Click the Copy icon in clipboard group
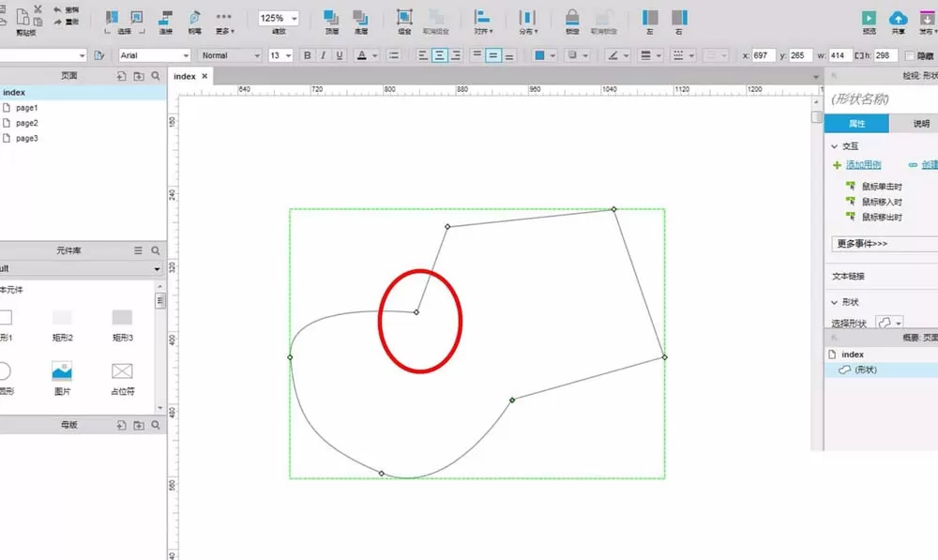Viewport: 938px width, 560px height. coord(38,23)
